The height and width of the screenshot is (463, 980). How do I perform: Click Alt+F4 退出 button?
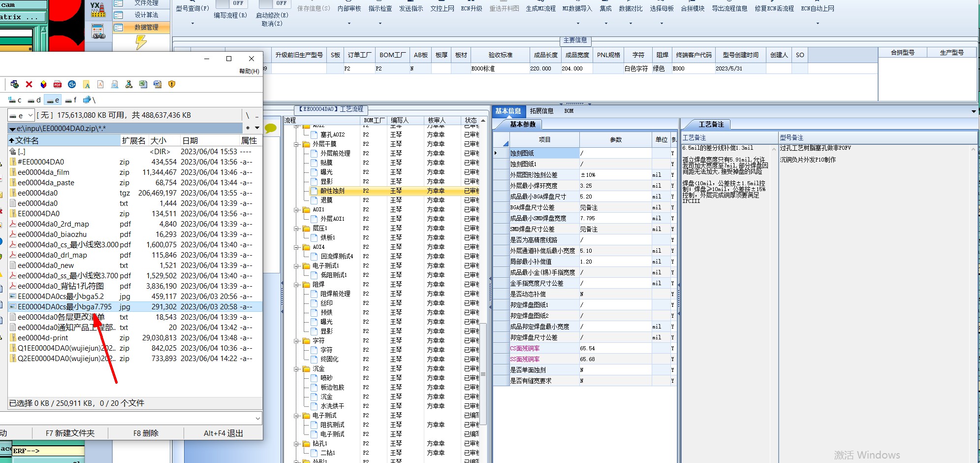click(x=223, y=433)
